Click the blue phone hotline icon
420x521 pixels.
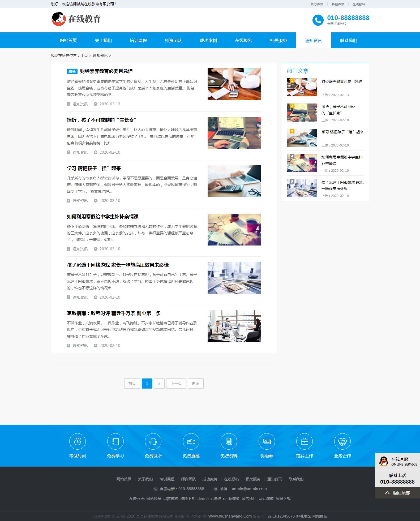pyautogui.click(x=318, y=20)
